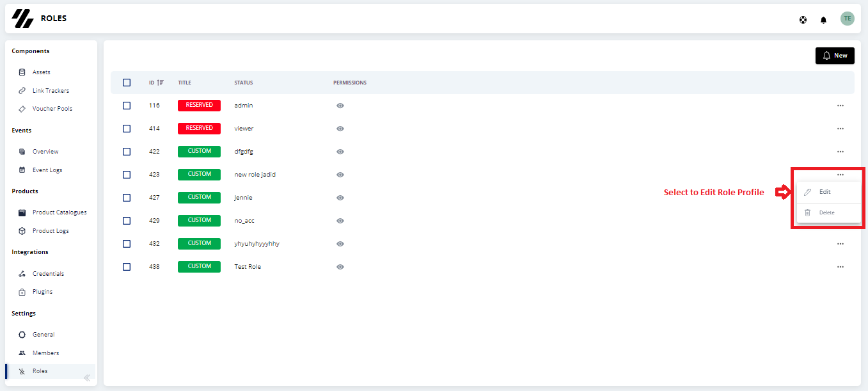
Task: Click the Members people icon
Action: coord(22,353)
